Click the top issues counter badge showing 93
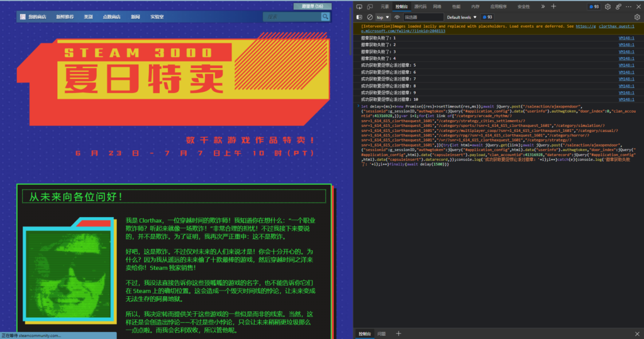Screen dimensions: 644x339 click(x=594, y=6)
